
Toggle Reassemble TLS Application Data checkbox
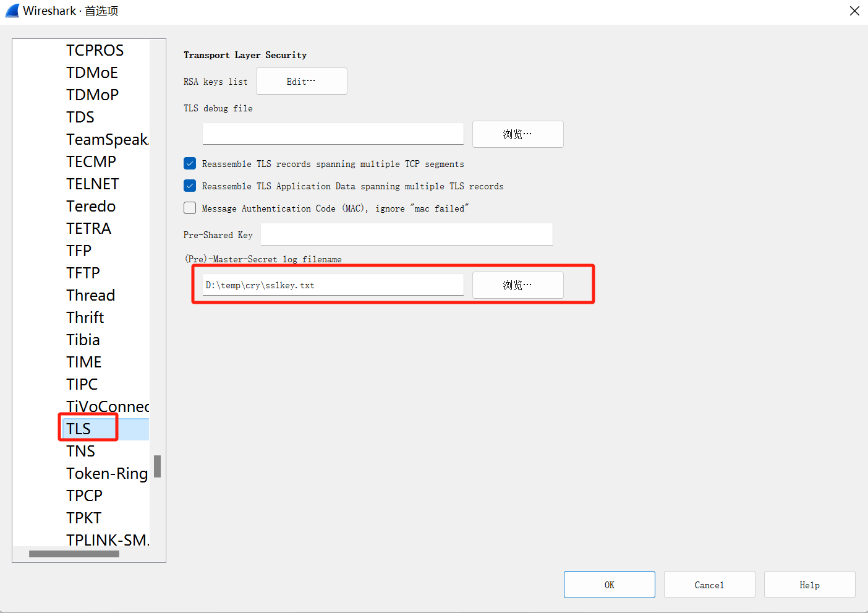point(190,186)
